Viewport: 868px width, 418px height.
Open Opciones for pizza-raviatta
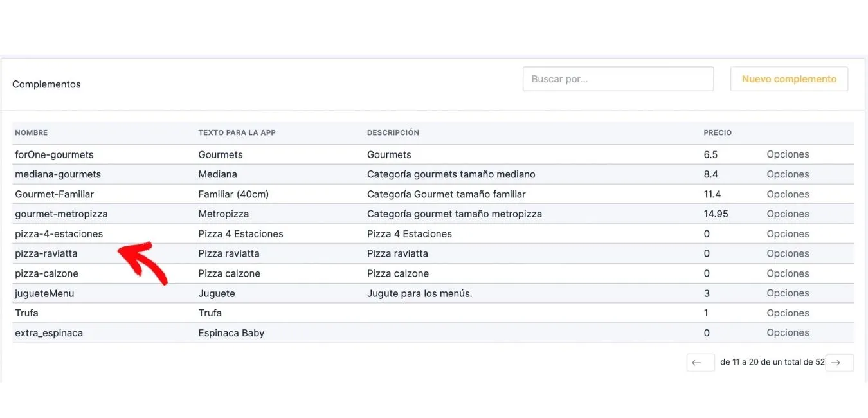788,253
